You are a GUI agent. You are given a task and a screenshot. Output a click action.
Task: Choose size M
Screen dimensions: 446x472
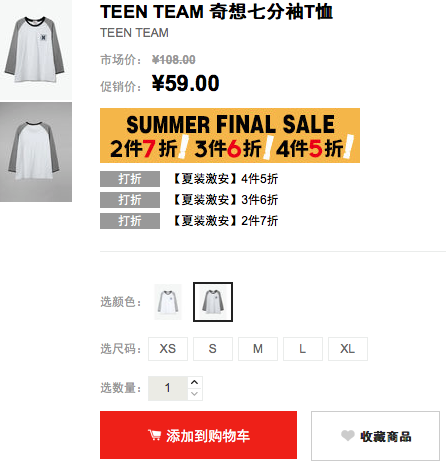[x=258, y=349]
